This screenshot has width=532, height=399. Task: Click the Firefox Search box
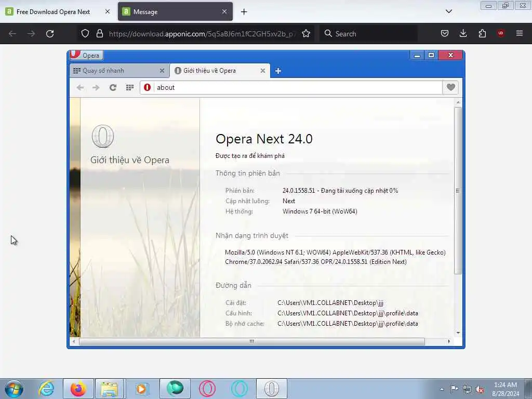pos(368,34)
